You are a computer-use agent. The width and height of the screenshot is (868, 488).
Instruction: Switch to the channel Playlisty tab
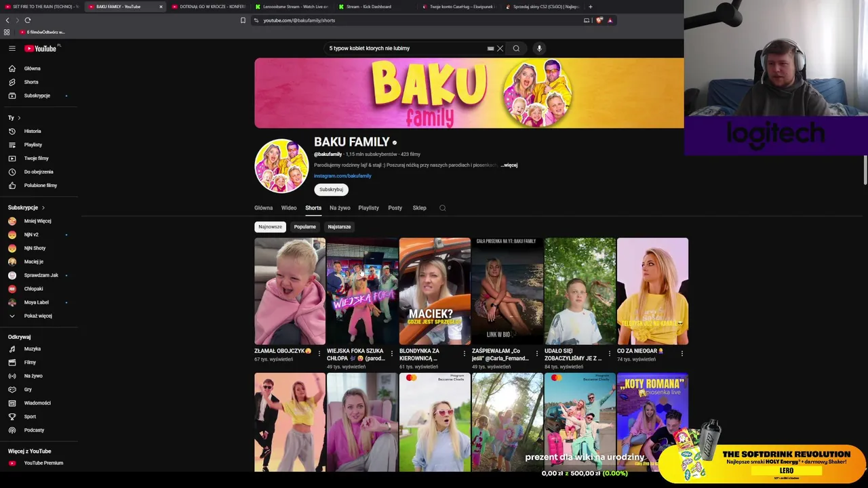[368, 208]
